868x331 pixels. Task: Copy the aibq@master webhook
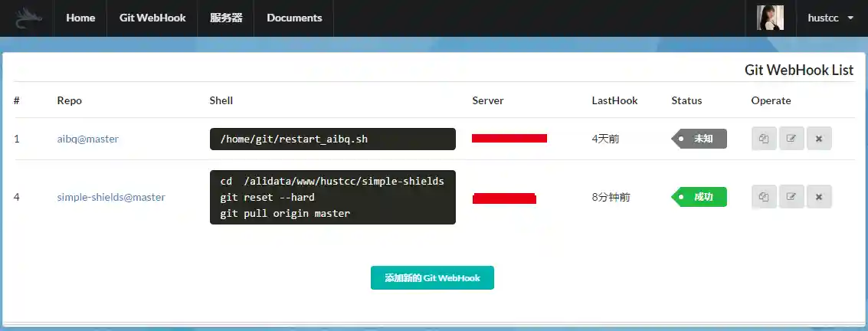(764, 139)
